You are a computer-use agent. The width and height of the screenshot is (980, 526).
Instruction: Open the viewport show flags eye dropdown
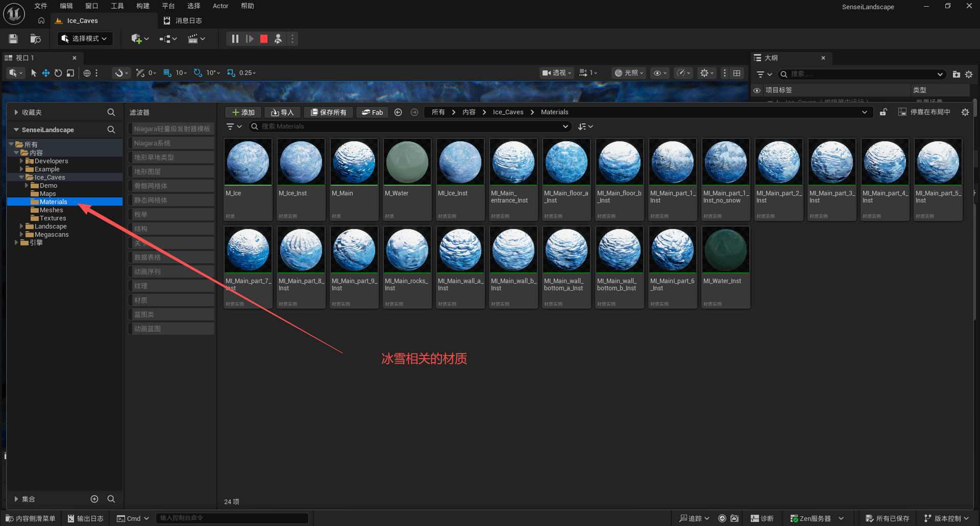(660, 73)
